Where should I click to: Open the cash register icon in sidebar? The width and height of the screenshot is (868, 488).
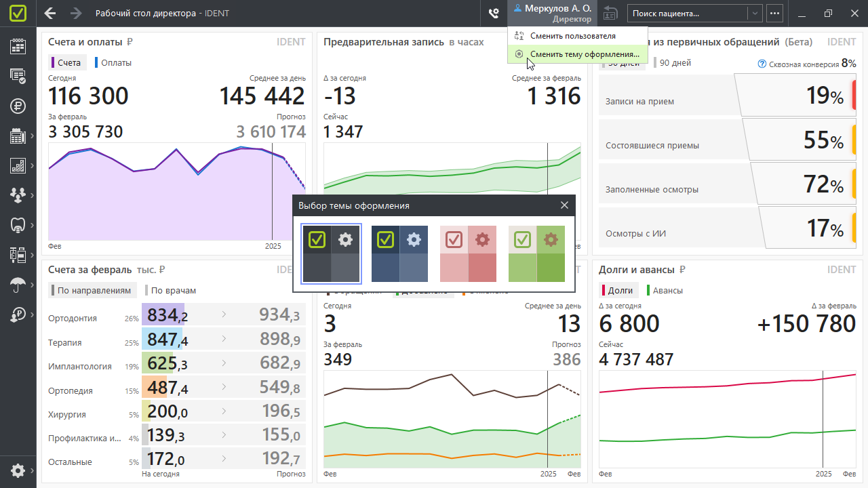pos(18,136)
